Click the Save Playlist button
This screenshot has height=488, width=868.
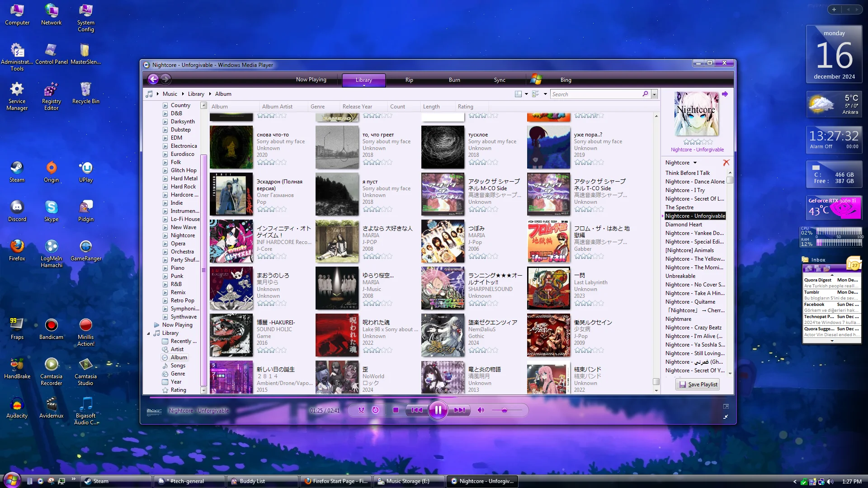(x=698, y=385)
